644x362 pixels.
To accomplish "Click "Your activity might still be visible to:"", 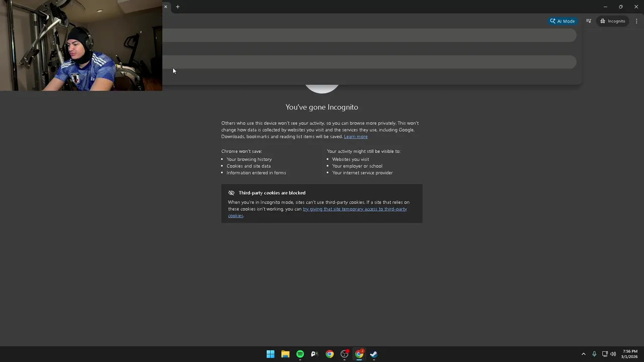I will pos(364,151).
